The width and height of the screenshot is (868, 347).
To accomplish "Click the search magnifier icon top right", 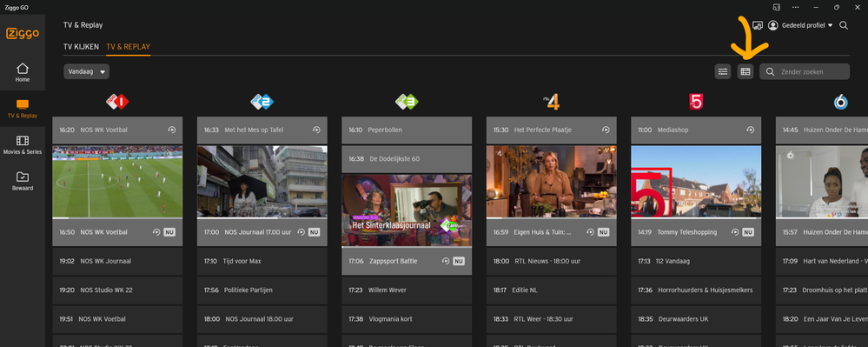I will 844,25.
